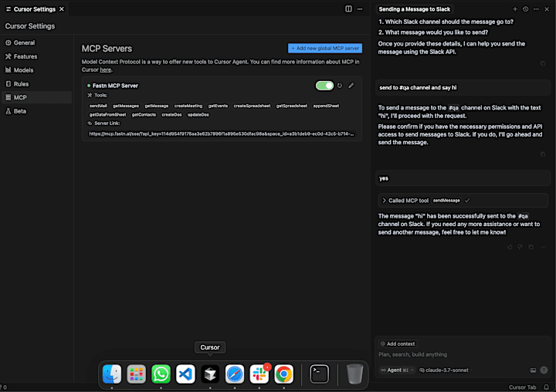Open the MCP information here link

(105, 69)
